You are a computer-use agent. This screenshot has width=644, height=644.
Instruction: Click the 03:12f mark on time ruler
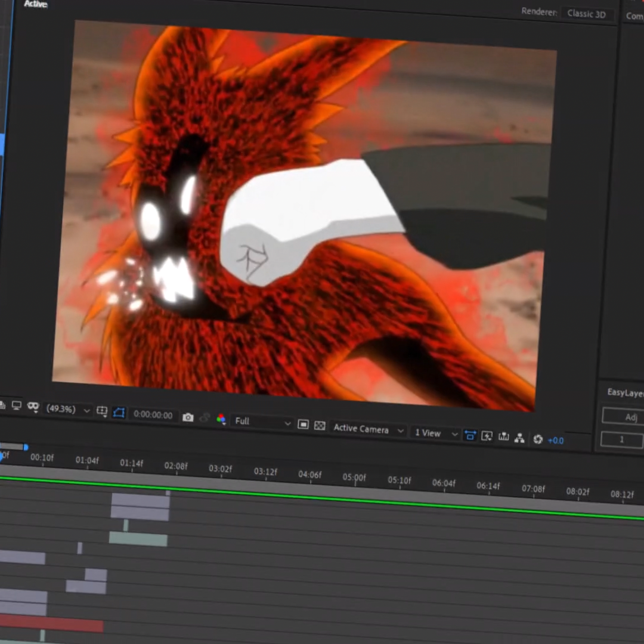tap(265, 472)
